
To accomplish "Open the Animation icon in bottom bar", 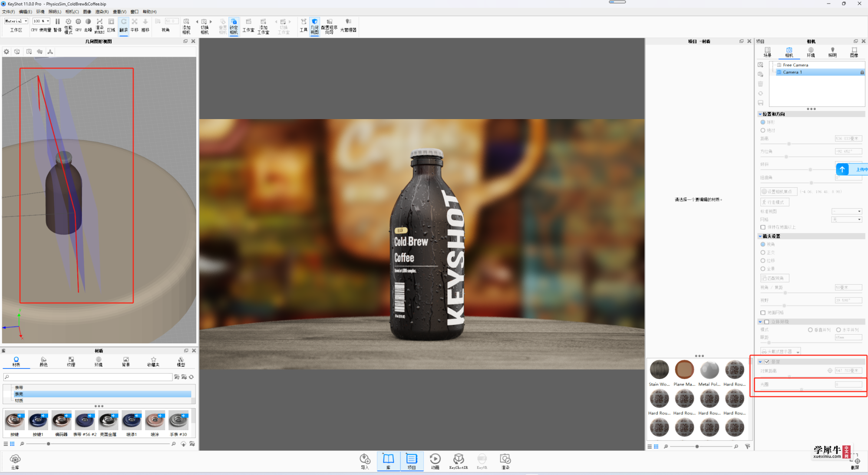I will click(435, 459).
